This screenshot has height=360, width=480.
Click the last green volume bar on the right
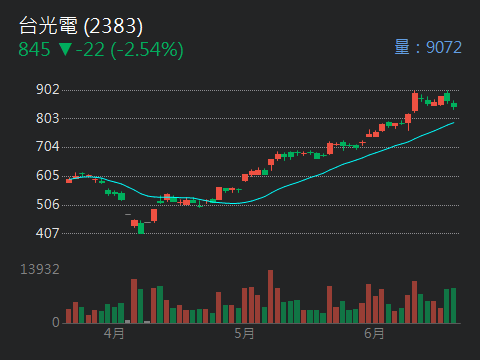coord(453,305)
